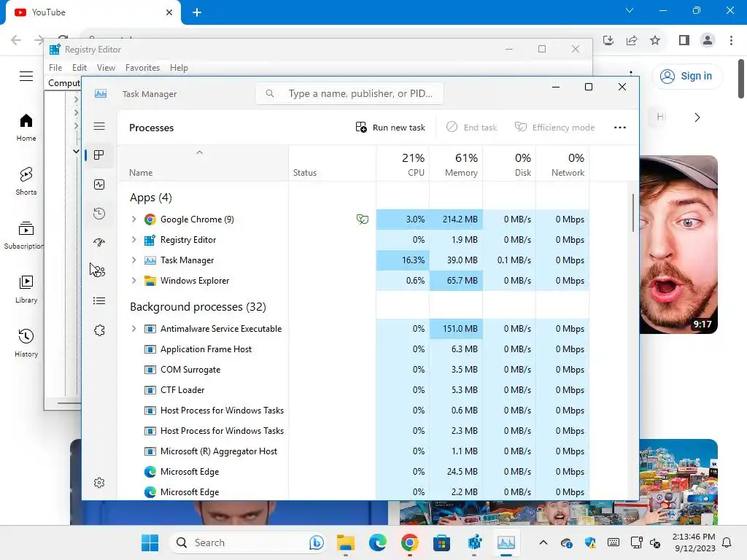Viewport: 747px width, 560px height.
Task: Select the Application Frame Host row
Action: pyautogui.click(x=353, y=349)
